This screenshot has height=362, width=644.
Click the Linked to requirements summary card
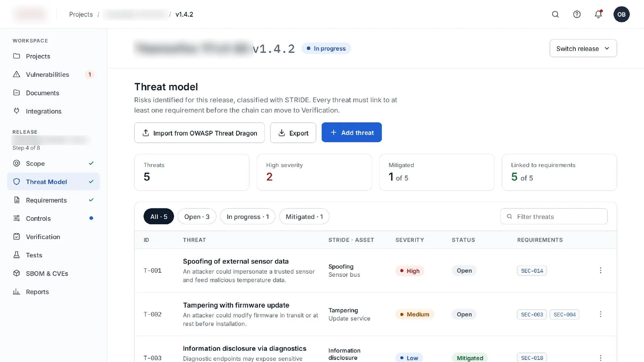click(559, 172)
